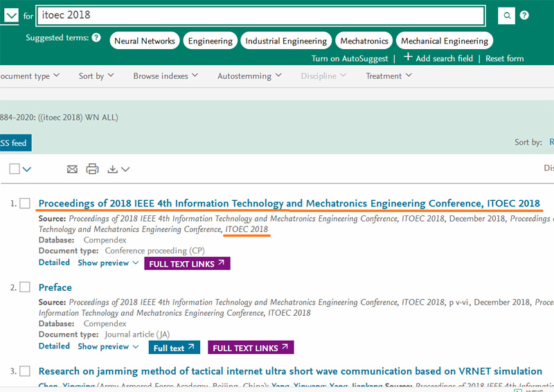Click in the search query input field
Image resolution: width=554 pixels, height=392 pixels.
[x=261, y=15]
